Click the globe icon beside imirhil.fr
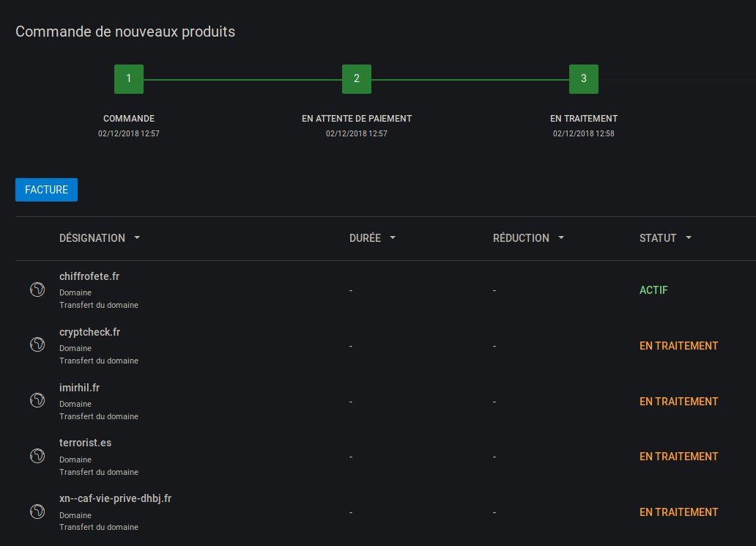 pos(37,400)
